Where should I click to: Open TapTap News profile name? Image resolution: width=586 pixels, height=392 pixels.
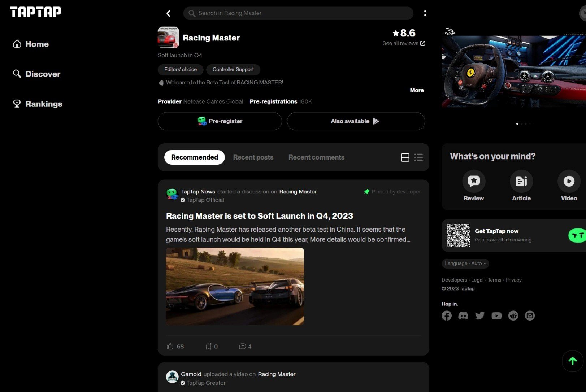point(198,192)
